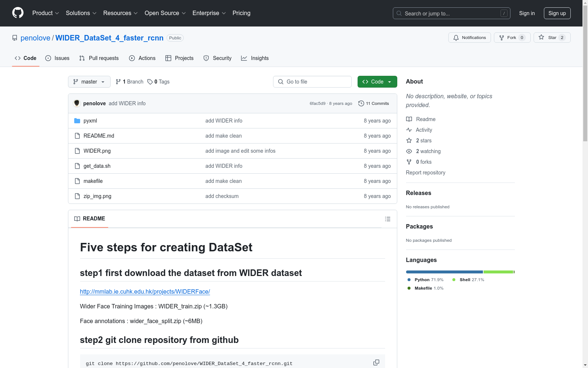Click the README book icon tab header
588x368 pixels.
[77, 219]
